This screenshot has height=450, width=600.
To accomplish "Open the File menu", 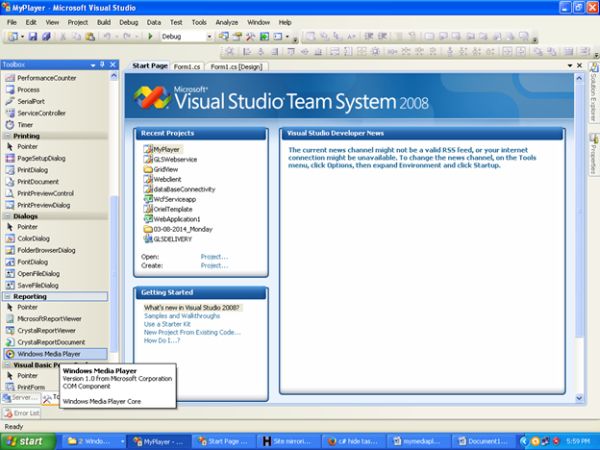I will (x=12, y=23).
